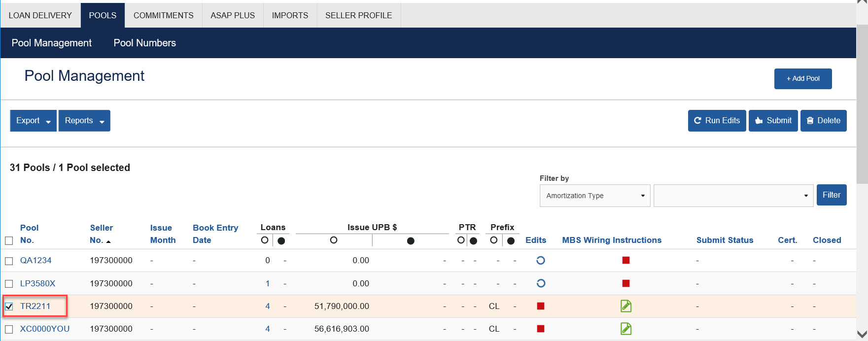The width and height of the screenshot is (868, 341).
Task: Click the filled circle under Issue UPB $
Action: point(411,241)
